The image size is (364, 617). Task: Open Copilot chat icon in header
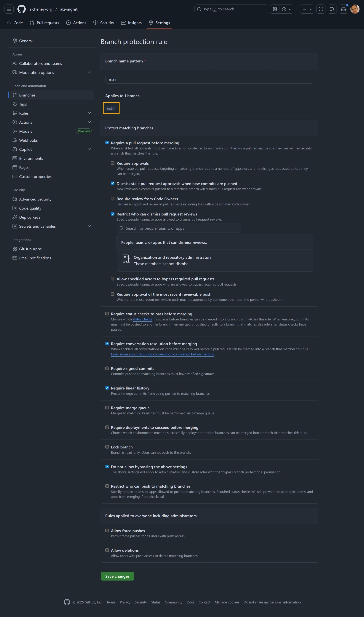pos(275,9)
